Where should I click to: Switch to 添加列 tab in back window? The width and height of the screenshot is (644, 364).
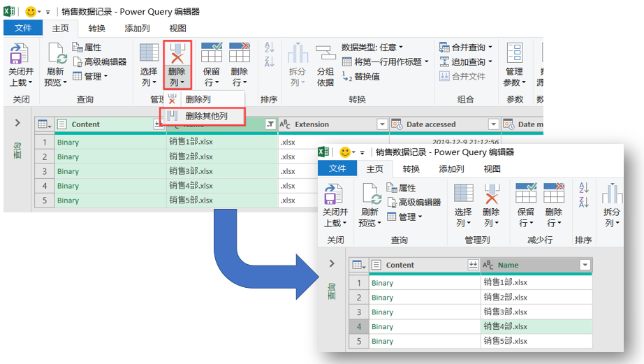point(137,29)
